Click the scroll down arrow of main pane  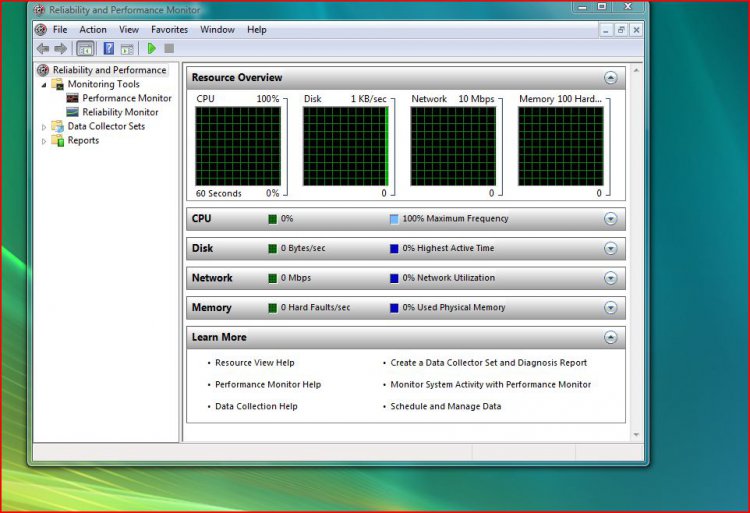pyautogui.click(x=636, y=435)
